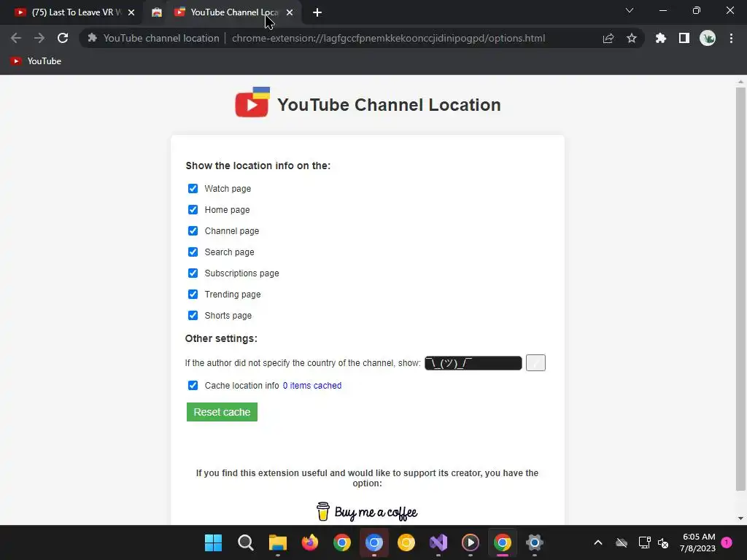Image resolution: width=747 pixels, height=560 pixels.
Task: Open Visual Studio from the taskbar
Action: [x=438, y=542]
